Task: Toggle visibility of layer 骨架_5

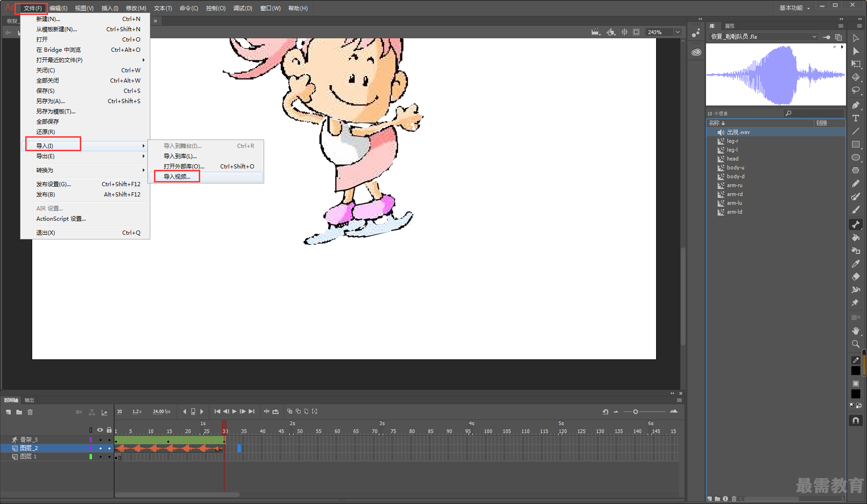Action: click(x=100, y=440)
